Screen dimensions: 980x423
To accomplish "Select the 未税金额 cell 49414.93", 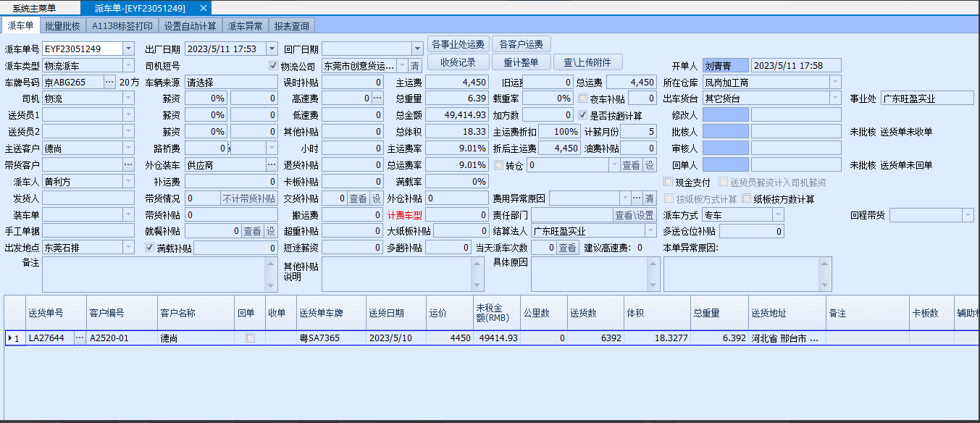I will [x=497, y=338].
